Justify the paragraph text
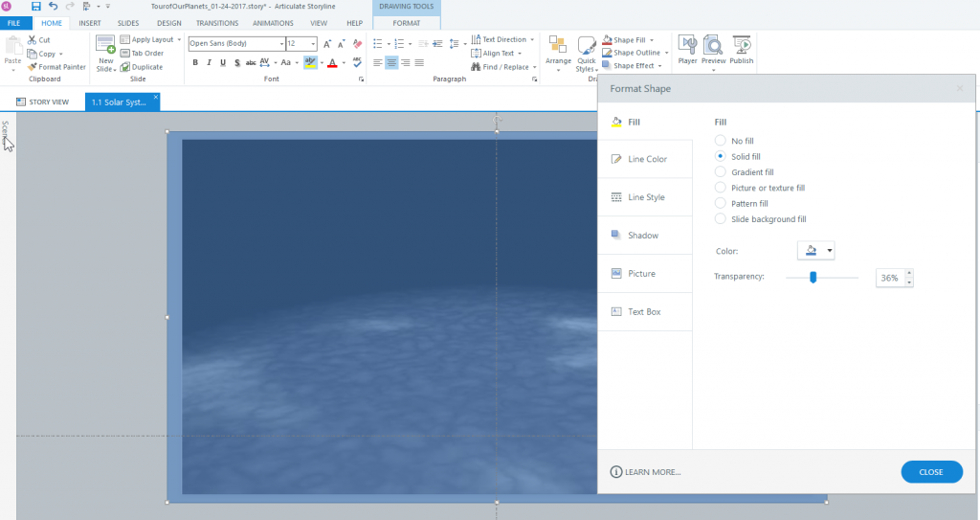 click(419, 62)
